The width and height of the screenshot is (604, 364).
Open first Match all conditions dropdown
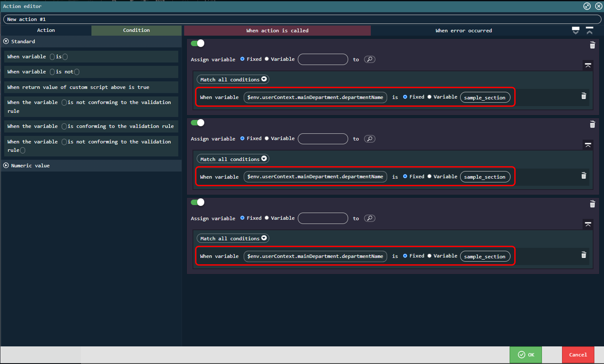point(233,79)
